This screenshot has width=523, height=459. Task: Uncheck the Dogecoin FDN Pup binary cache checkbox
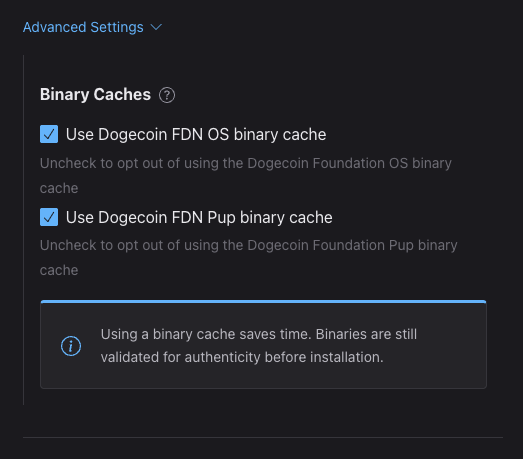pyautogui.click(x=49, y=217)
